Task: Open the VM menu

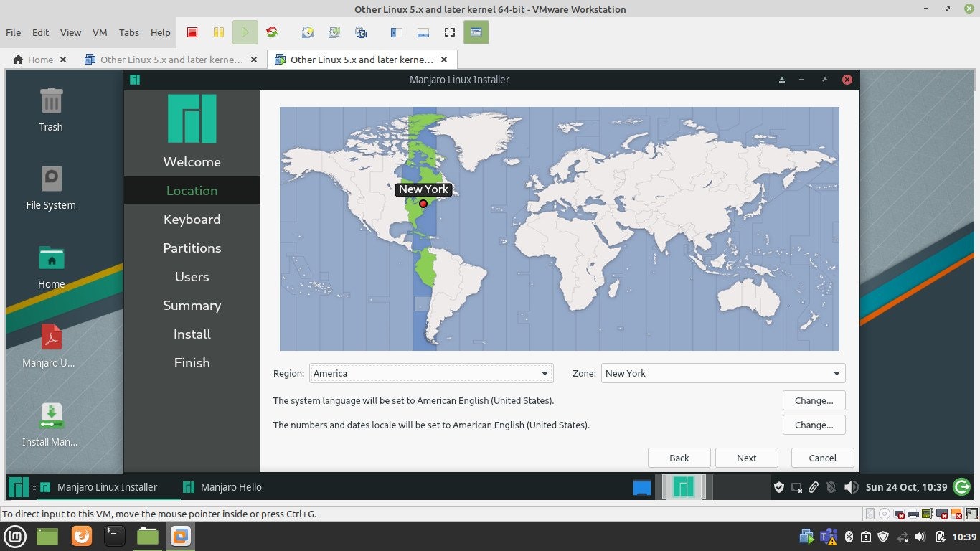Action: (x=100, y=32)
